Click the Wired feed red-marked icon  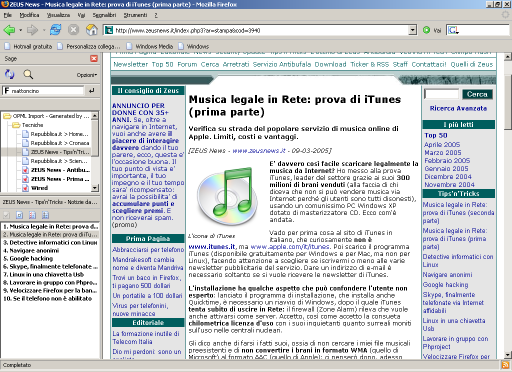tap(25, 188)
